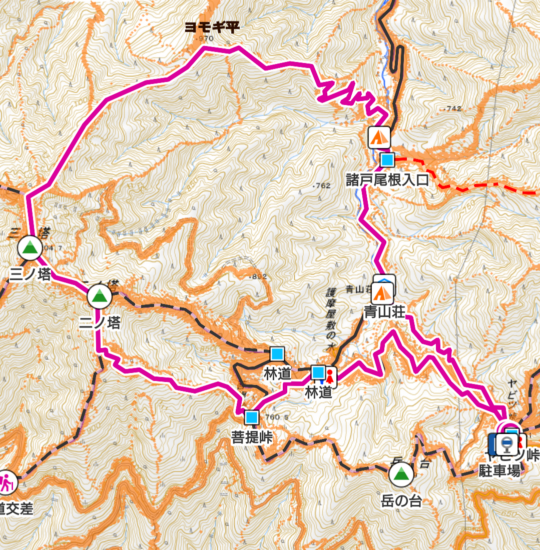The height and width of the screenshot is (550, 540).
Task: Select the 菩提峠 blue waypoint marker
Action: 252,417
